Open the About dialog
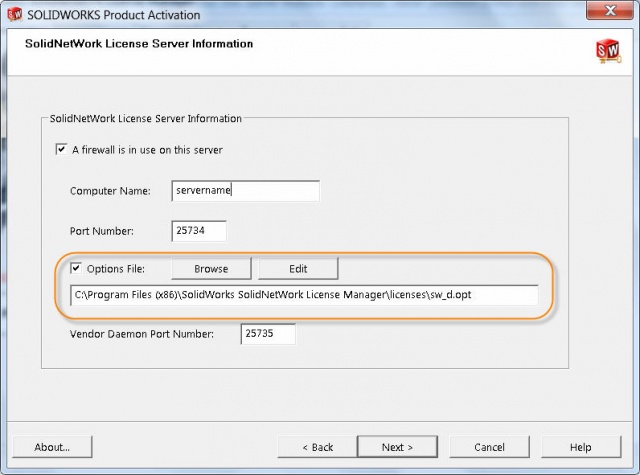 [x=52, y=447]
